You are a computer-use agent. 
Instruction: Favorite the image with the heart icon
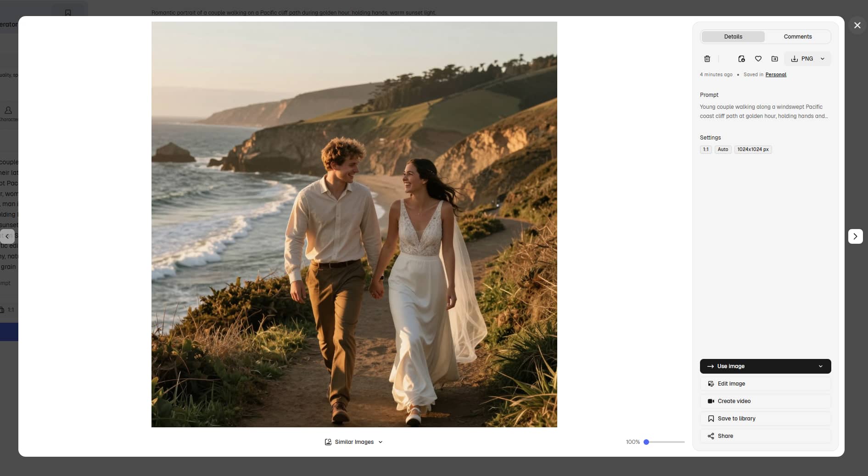[758, 59]
